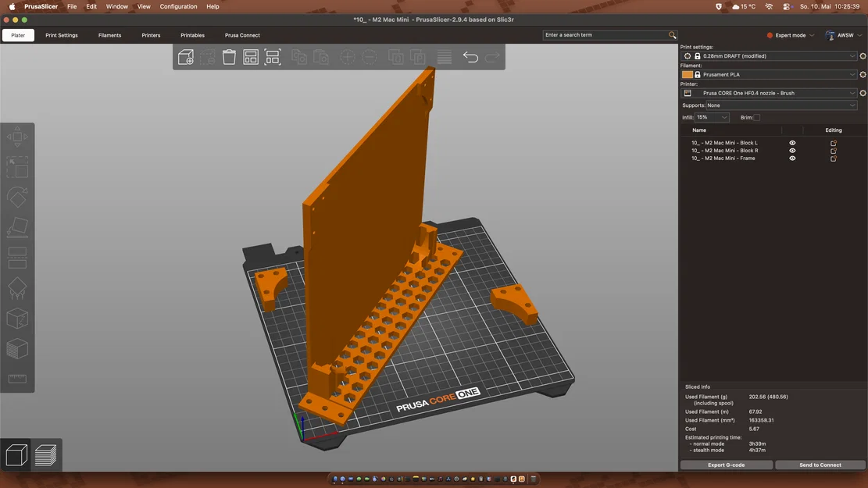The height and width of the screenshot is (488, 868).
Task: Switch to the Plater tab
Action: tap(18, 35)
